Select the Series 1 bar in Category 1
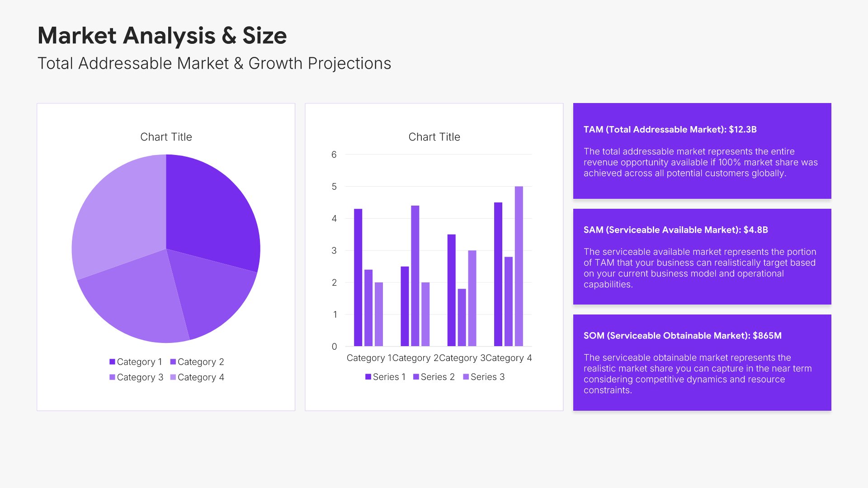Viewport: 868px width, 488px height. (x=358, y=277)
